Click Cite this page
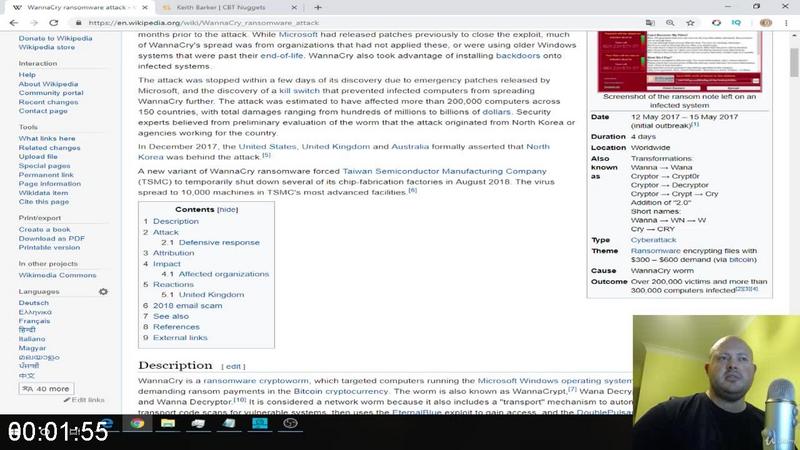 click(x=44, y=202)
